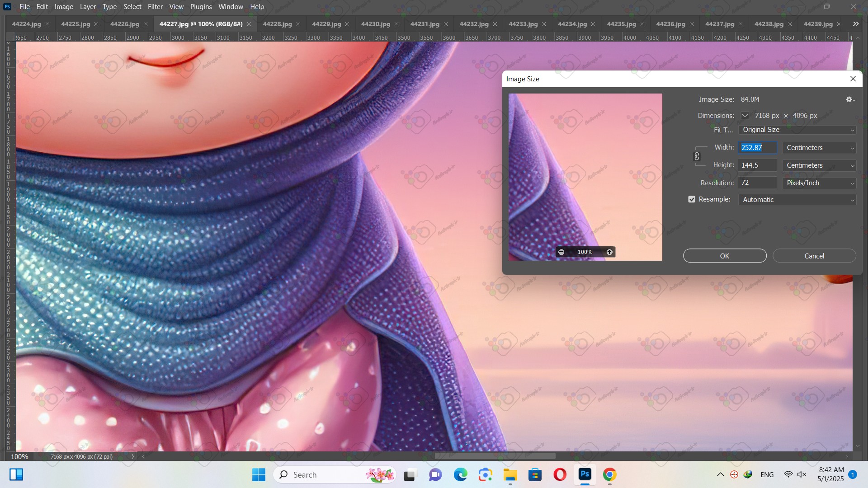Open the Plugins menu

click(x=201, y=7)
